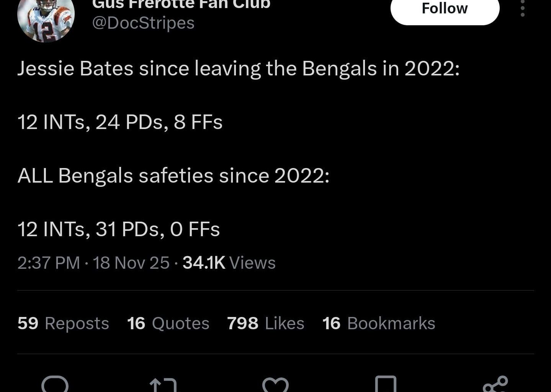Image resolution: width=551 pixels, height=392 pixels.
Task: Click the 34.1K Views counter
Action: point(229,263)
